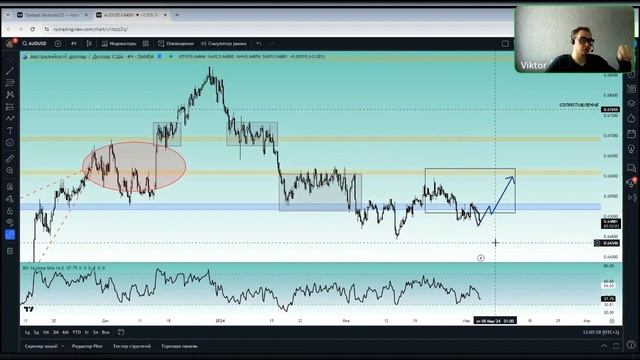The width and height of the screenshot is (640, 360).
Task: Open time axis settings gear
Action: (612, 321)
